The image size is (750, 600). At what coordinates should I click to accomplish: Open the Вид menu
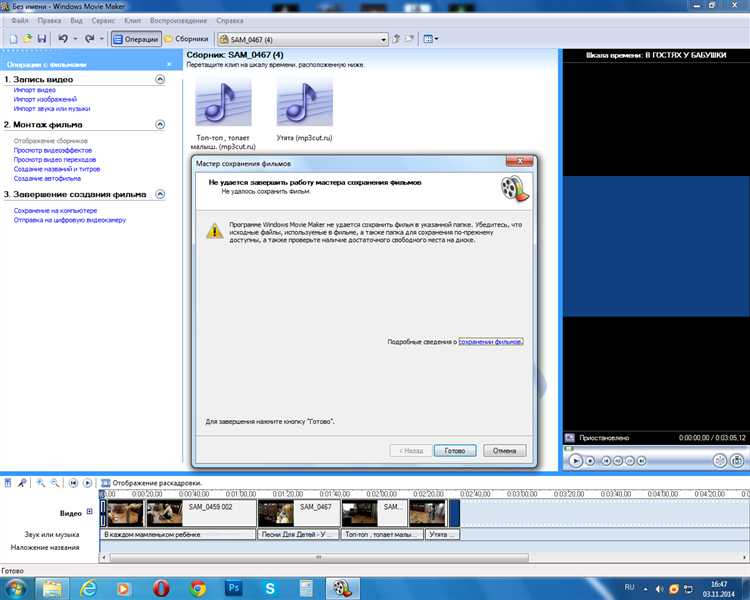click(x=77, y=21)
